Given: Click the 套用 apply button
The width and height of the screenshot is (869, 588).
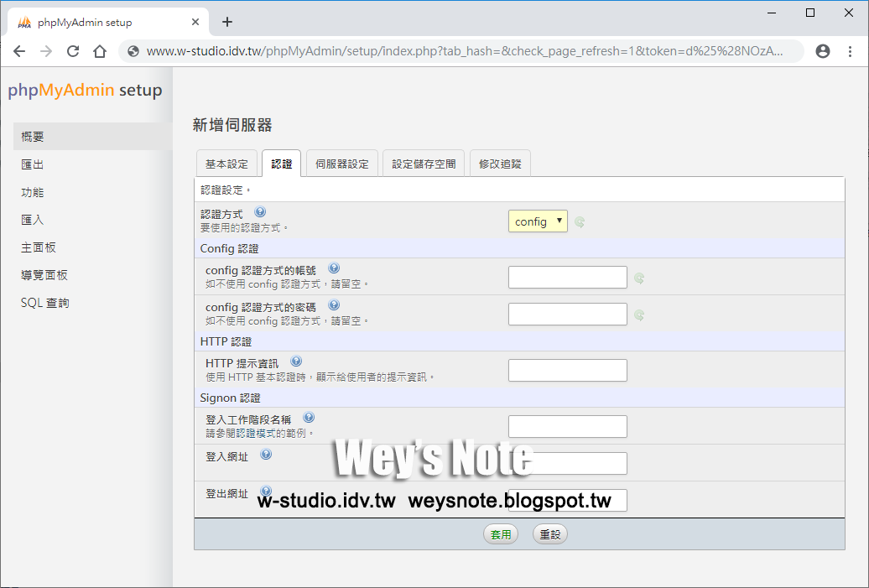Looking at the screenshot, I should point(501,534).
